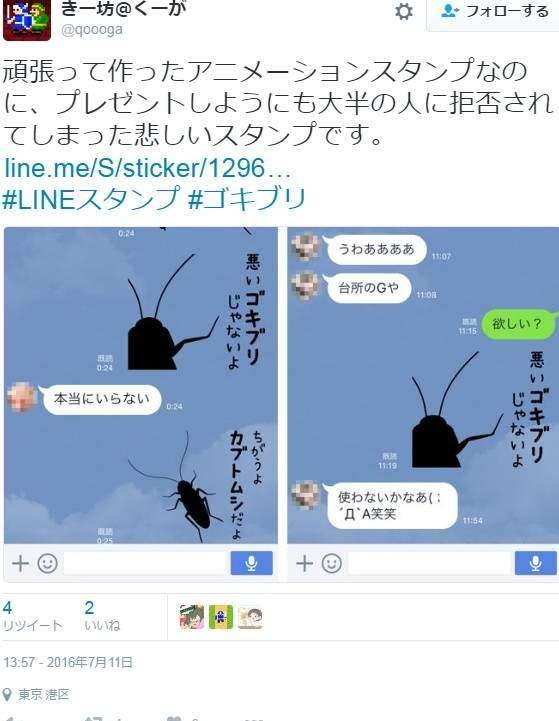
Task: Tap the microphone button in right chat
Action: (536, 563)
